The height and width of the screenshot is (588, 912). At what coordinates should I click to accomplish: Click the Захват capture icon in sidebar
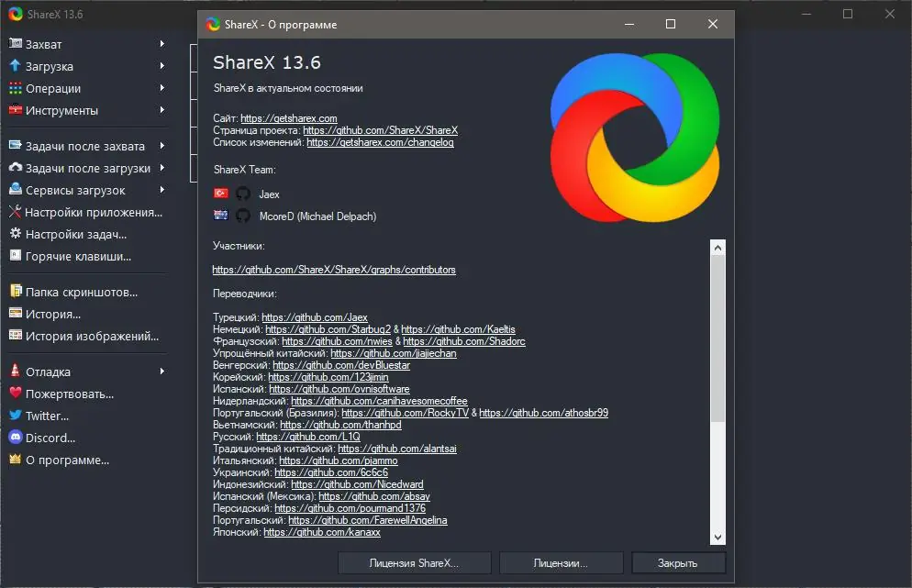point(16,43)
